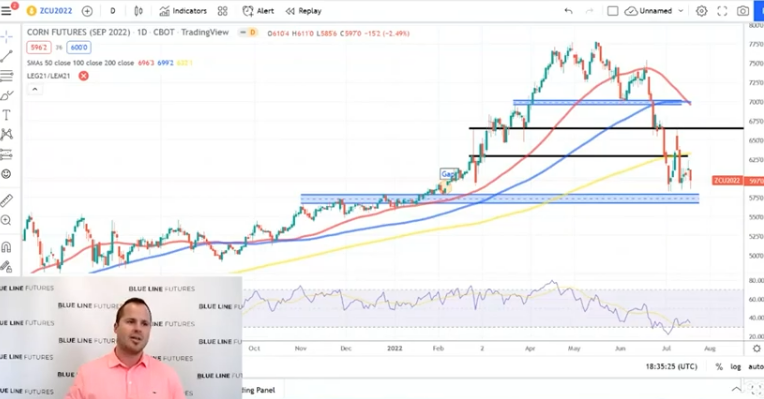This screenshot has width=764, height=399.
Task: Open the emoji icons tool
Action: 6,174
